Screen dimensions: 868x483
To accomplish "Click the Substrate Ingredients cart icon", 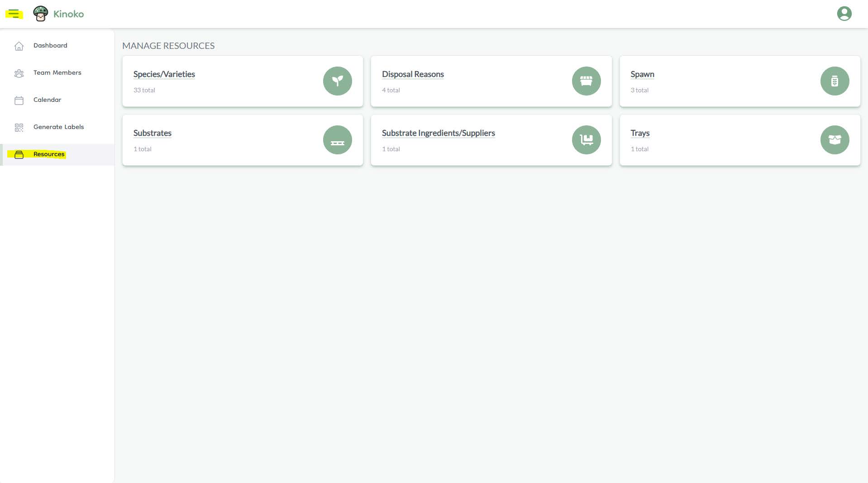I will point(586,140).
